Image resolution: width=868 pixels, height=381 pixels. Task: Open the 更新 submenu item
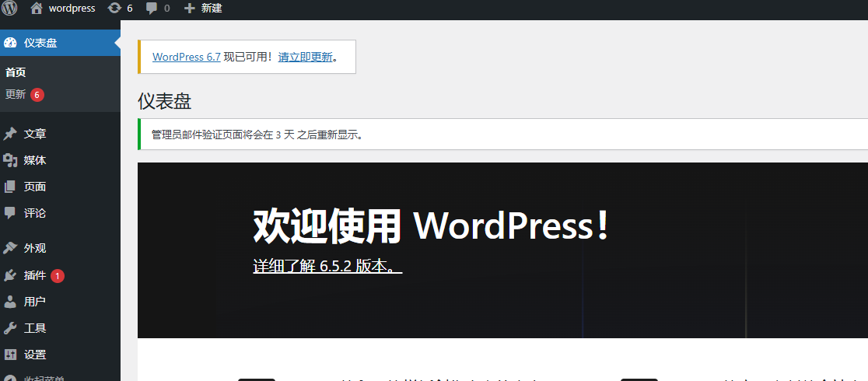click(x=16, y=95)
